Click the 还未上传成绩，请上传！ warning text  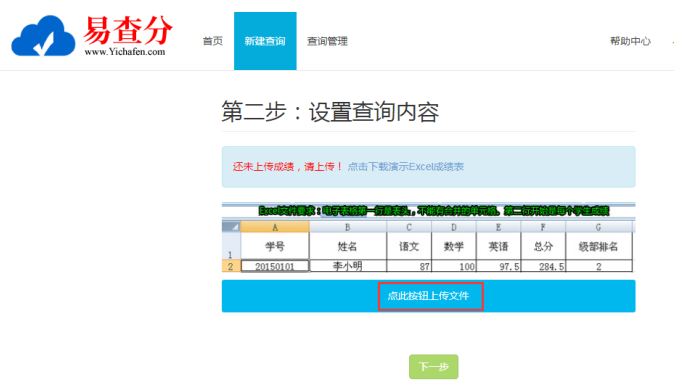tap(287, 167)
